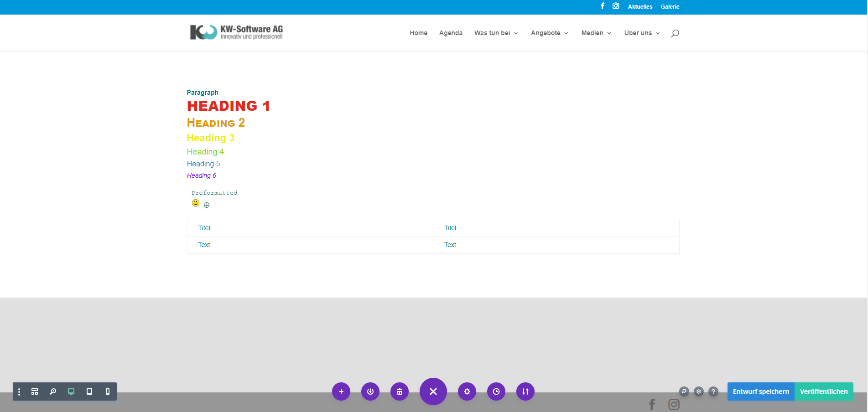The width and height of the screenshot is (868, 412).
Task: Expand the Medien navigation dropdown
Action: tap(596, 33)
